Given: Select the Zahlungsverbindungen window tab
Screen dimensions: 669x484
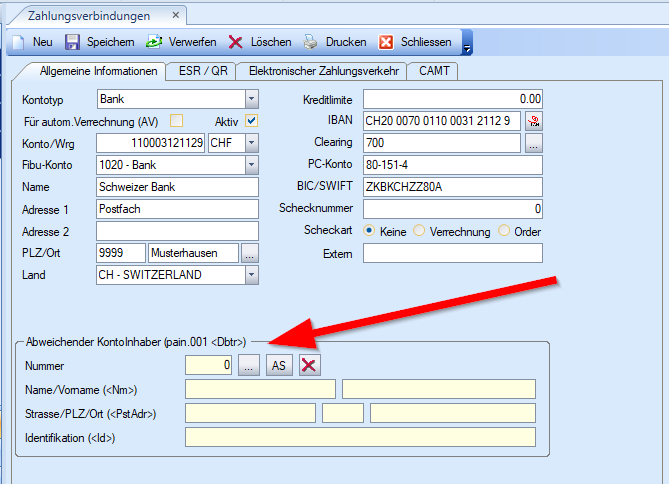Looking at the screenshot, I should point(89,16).
